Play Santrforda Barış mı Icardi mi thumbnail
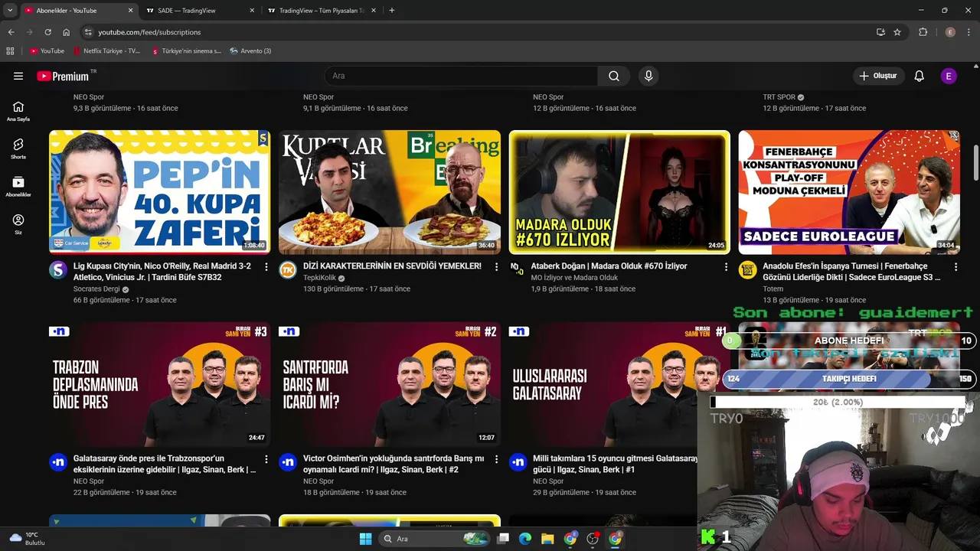The height and width of the screenshot is (551, 980). pyautogui.click(x=389, y=384)
